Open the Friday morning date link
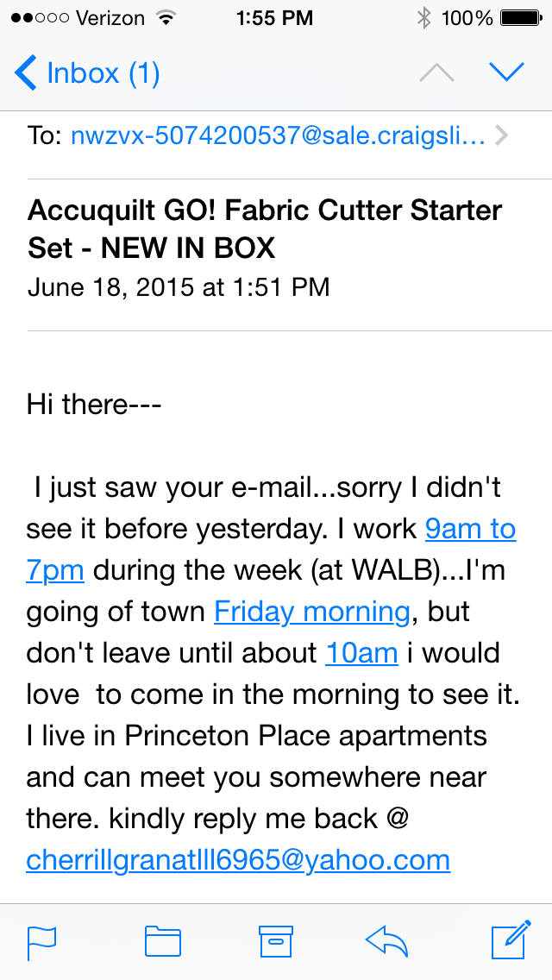The image size is (552, 980). click(312, 612)
